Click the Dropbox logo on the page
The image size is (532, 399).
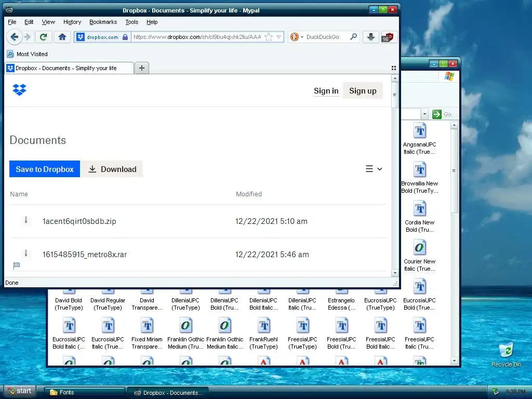pyautogui.click(x=19, y=90)
